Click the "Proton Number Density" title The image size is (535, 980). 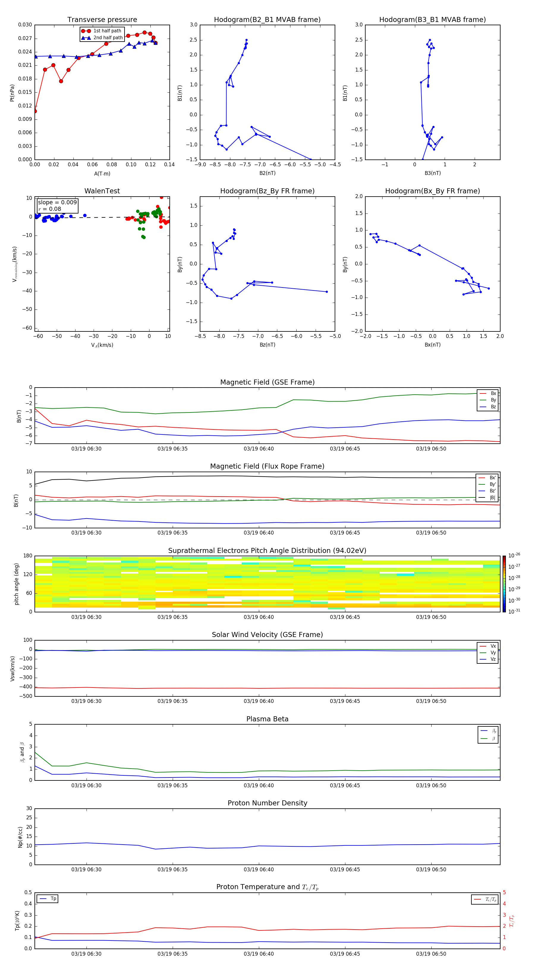tap(267, 803)
